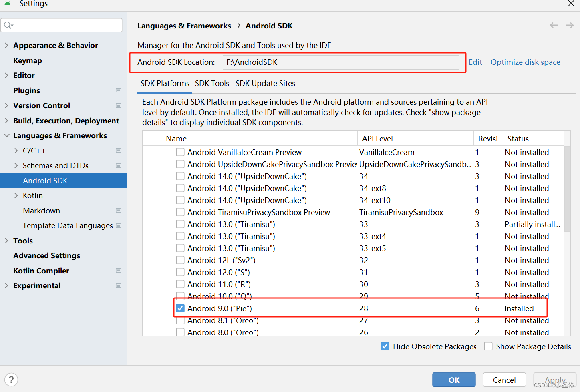Click the project-level icon beside Experimental

(118, 285)
